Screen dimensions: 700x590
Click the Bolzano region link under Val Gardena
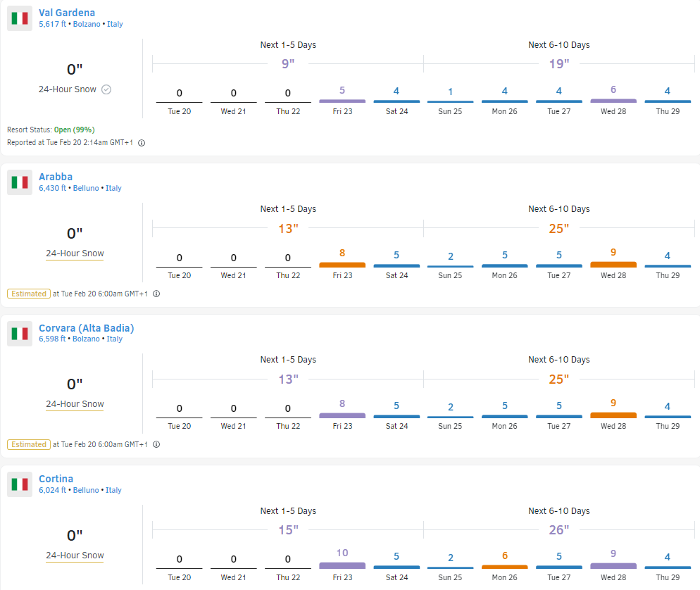tap(87, 24)
